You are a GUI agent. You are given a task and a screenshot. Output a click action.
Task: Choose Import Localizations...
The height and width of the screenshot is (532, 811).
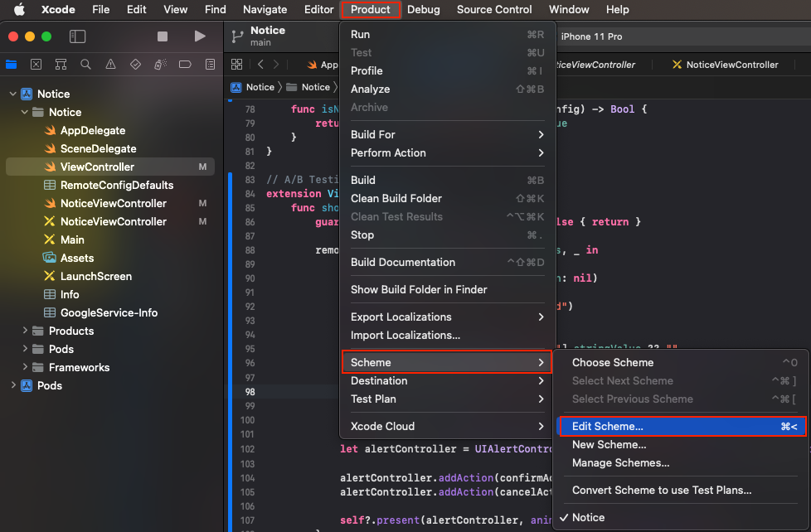tap(448, 335)
